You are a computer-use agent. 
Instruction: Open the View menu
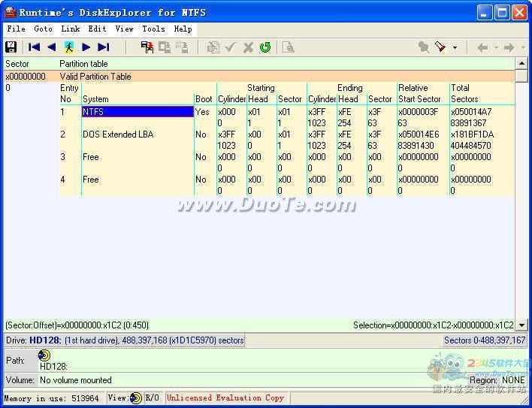124,29
